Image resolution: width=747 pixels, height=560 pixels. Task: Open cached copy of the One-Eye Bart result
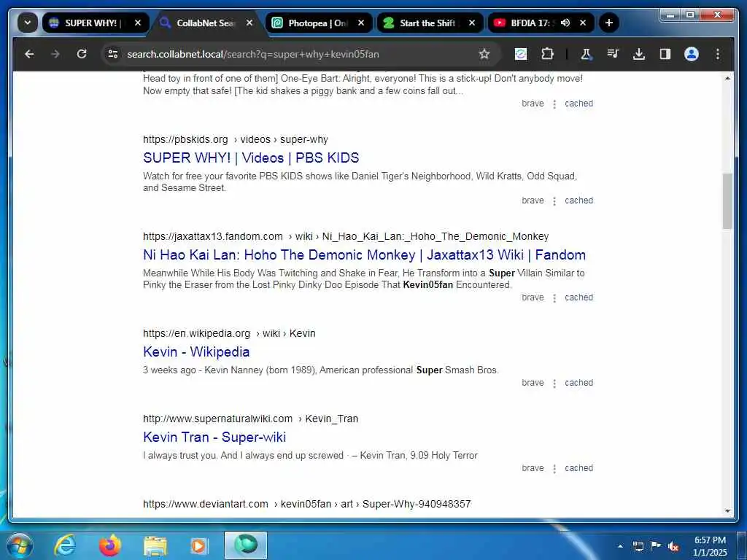tap(578, 104)
